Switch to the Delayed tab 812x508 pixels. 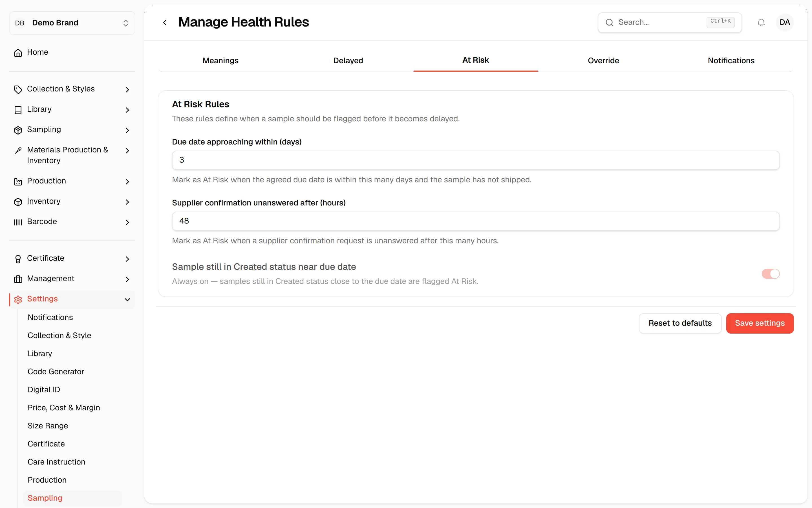pos(348,60)
